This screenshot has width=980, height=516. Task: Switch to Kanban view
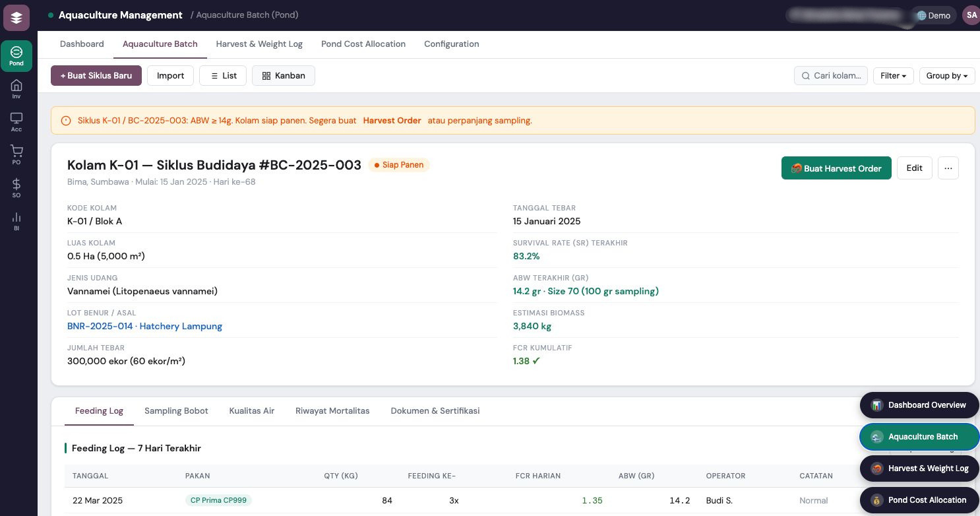284,76
